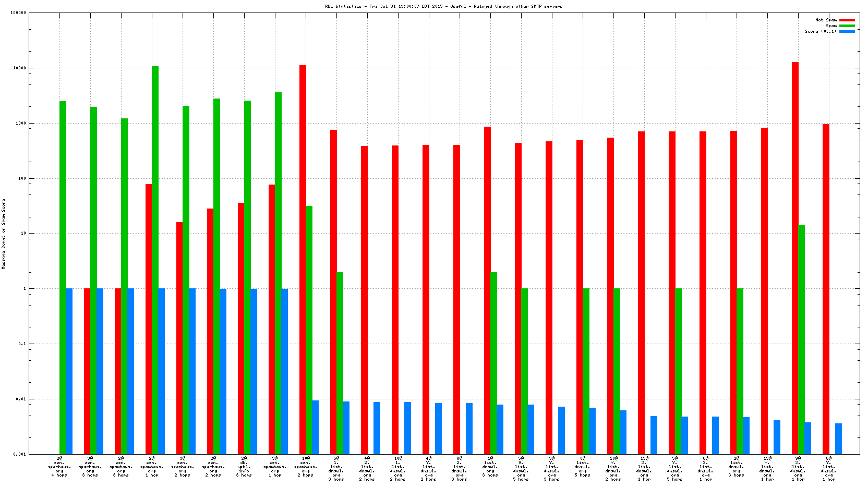
Task: Click the red Not Spam legend swatch
Action: point(847,20)
